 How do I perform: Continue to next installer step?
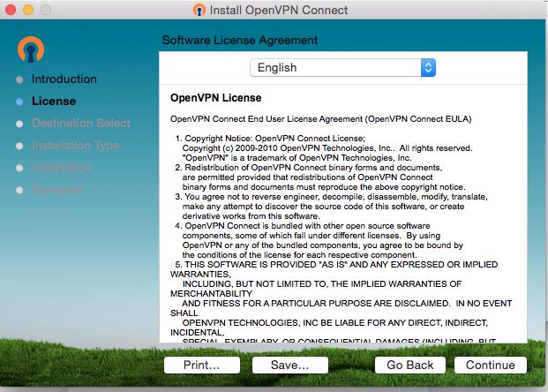[x=491, y=366]
